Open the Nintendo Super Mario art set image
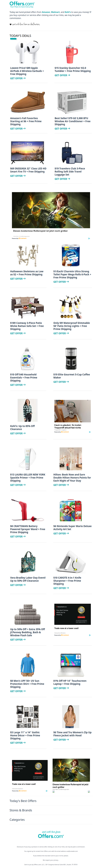 (71, 511)
